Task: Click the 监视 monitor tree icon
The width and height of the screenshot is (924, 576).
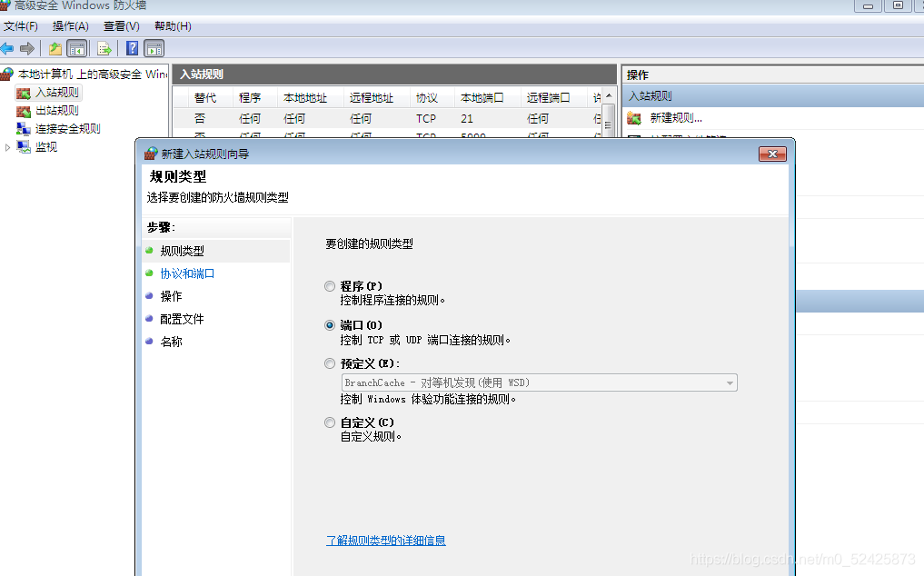Action: (24, 147)
